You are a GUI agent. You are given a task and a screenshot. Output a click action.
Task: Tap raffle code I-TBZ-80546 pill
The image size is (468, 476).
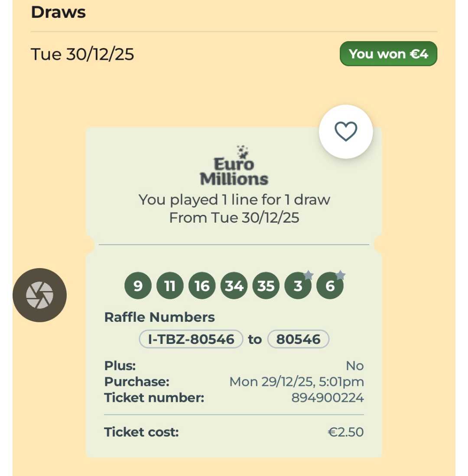(x=191, y=339)
